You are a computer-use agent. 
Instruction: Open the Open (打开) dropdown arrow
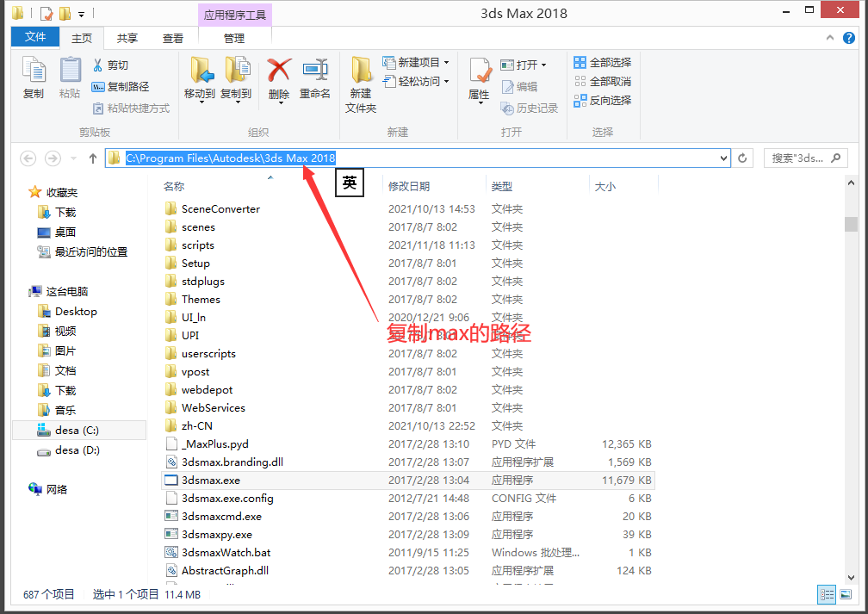point(543,65)
